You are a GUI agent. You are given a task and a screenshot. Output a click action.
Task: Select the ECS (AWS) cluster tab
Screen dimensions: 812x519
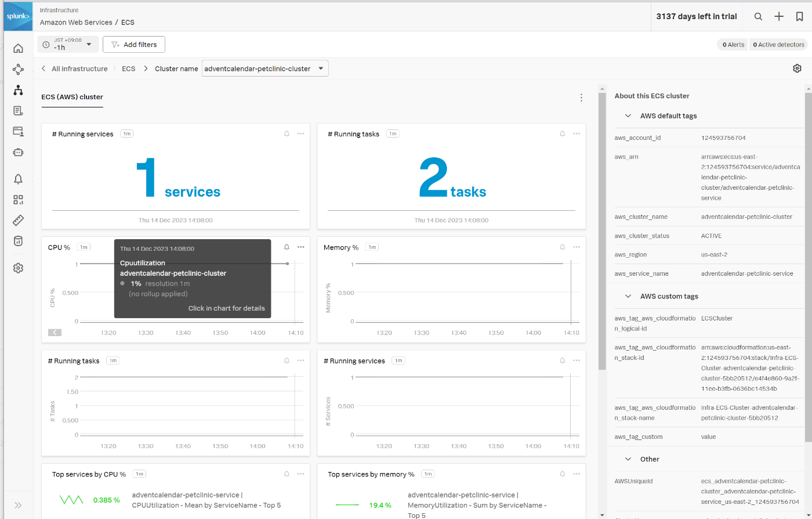click(72, 97)
